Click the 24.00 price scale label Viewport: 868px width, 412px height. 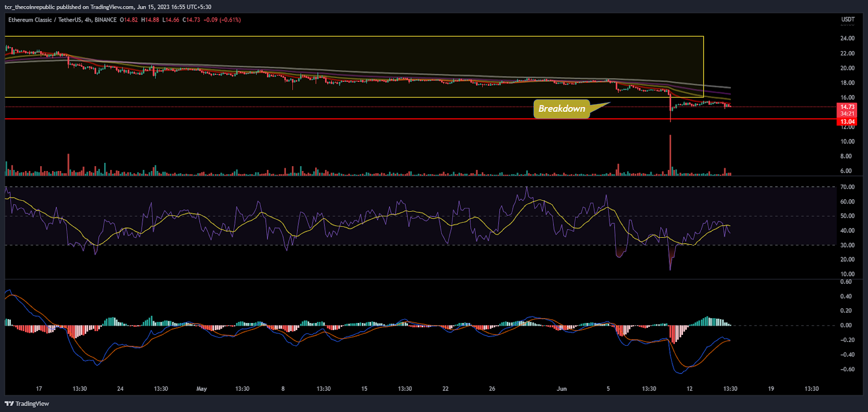[847, 39]
